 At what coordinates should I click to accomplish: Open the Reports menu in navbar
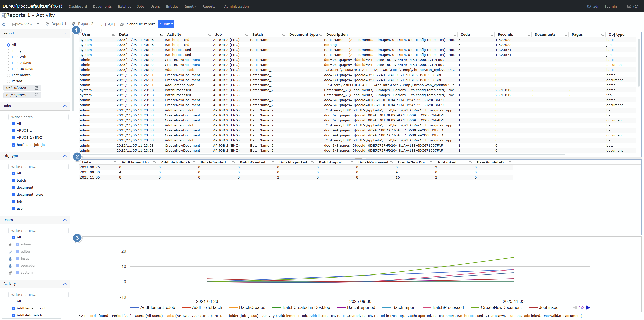coord(210,6)
